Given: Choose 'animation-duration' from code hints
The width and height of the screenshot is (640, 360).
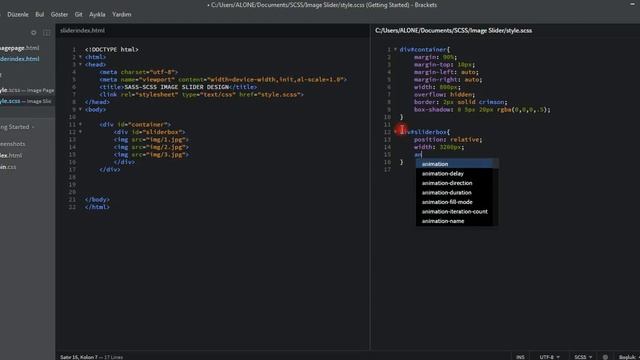Looking at the screenshot, I should [454, 193].
